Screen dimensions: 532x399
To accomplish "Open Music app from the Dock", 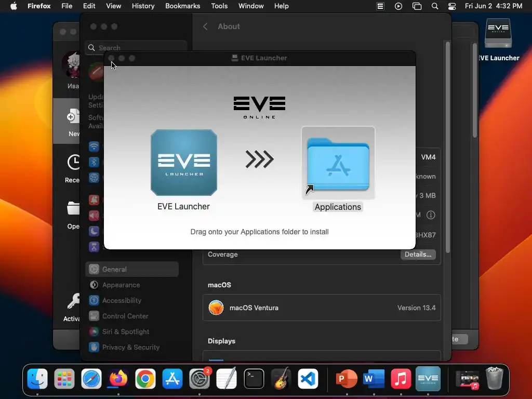I will coord(401,379).
